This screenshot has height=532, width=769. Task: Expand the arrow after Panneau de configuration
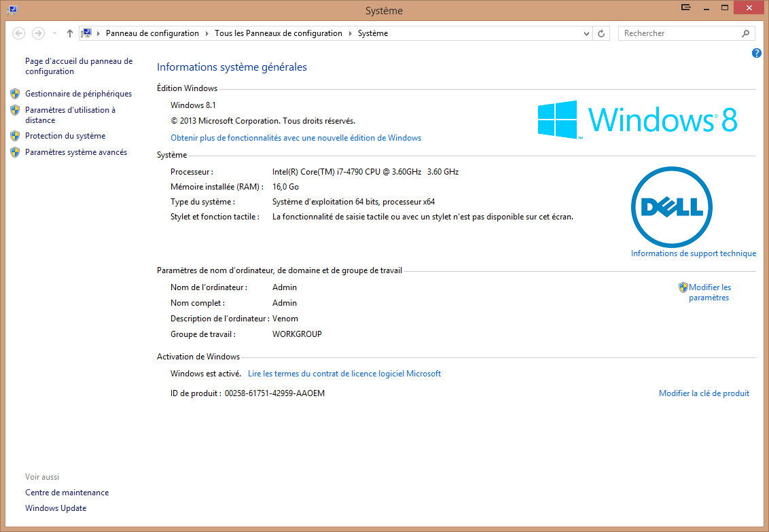pos(207,33)
